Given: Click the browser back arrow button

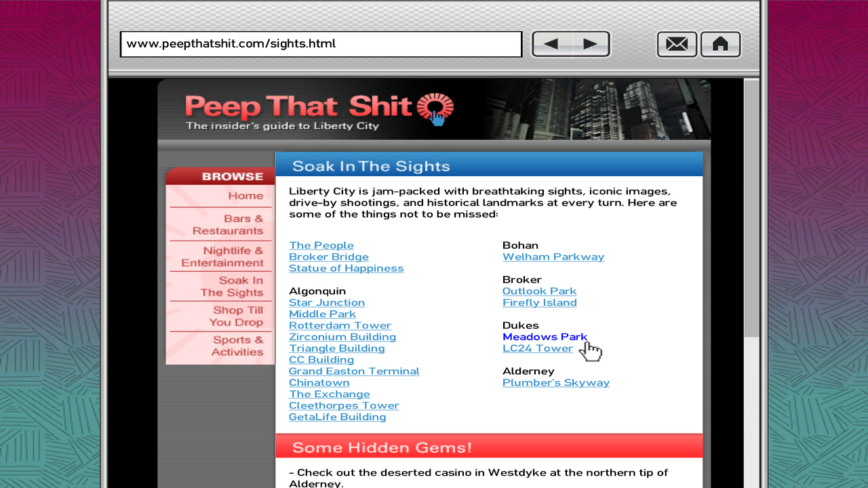Looking at the screenshot, I should [x=551, y=44].
